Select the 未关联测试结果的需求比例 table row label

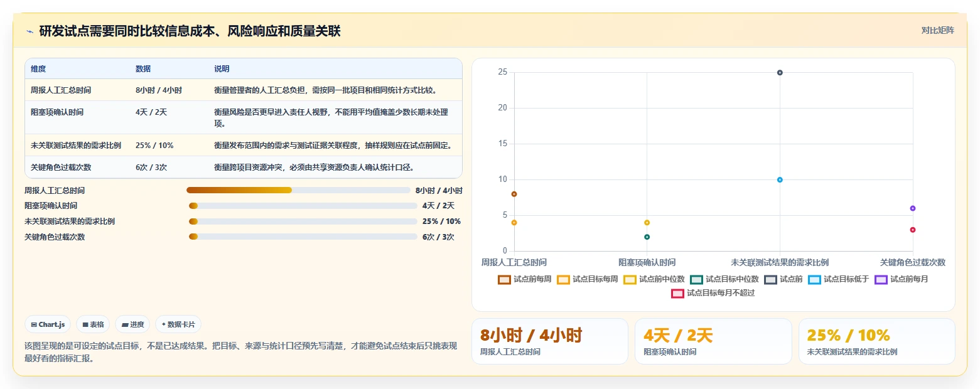(x=76, y=146)
